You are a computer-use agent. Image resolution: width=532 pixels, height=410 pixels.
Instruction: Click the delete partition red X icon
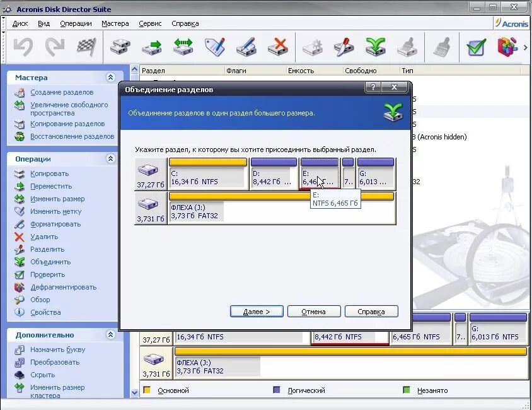[x=278, y=47]
